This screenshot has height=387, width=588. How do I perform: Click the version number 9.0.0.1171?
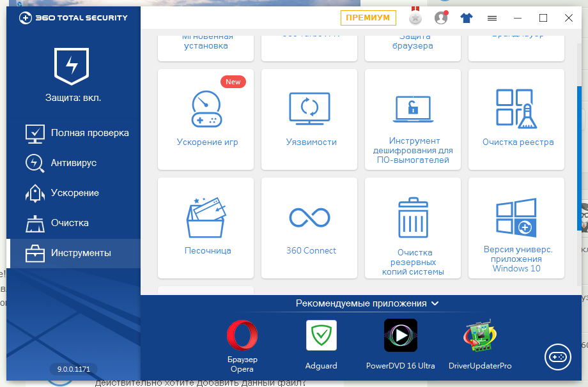73,369
